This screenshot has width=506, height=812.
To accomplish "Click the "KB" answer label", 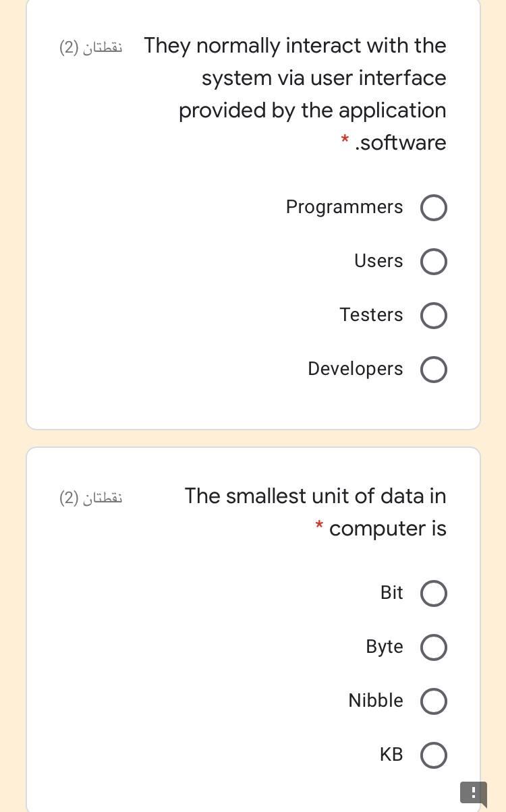I will tap(391, 755).
